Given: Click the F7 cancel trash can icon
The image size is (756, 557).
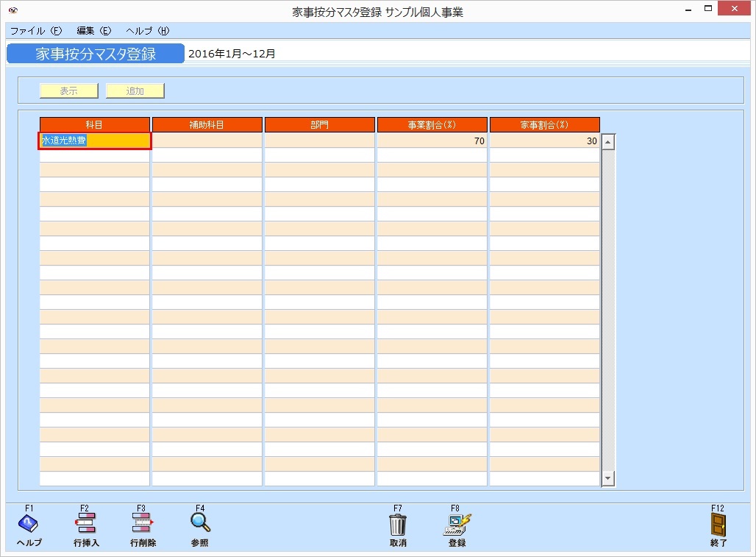Looking at the screenshot, I should (398, 525).
